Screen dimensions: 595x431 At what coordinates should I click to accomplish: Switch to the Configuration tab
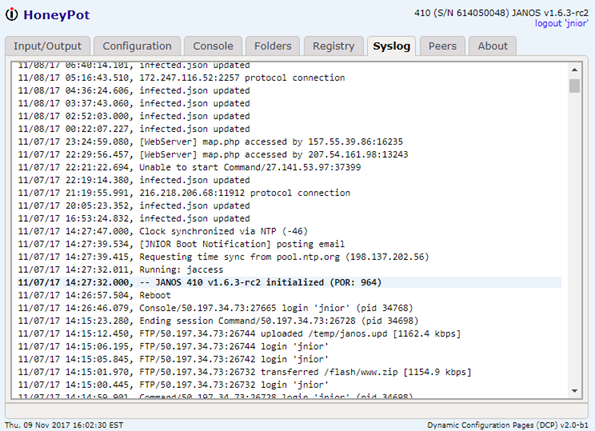click(137, 46)
